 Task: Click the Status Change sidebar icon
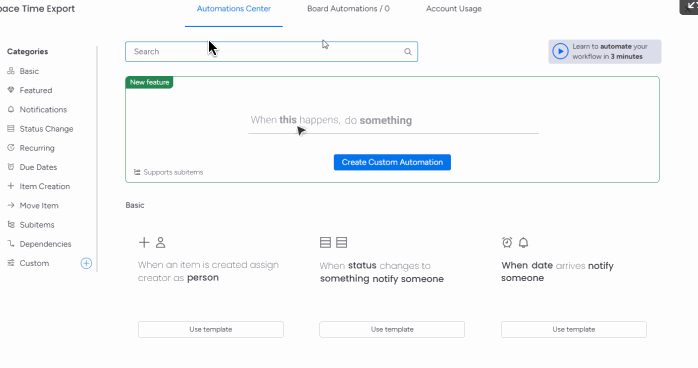(11, 129)
